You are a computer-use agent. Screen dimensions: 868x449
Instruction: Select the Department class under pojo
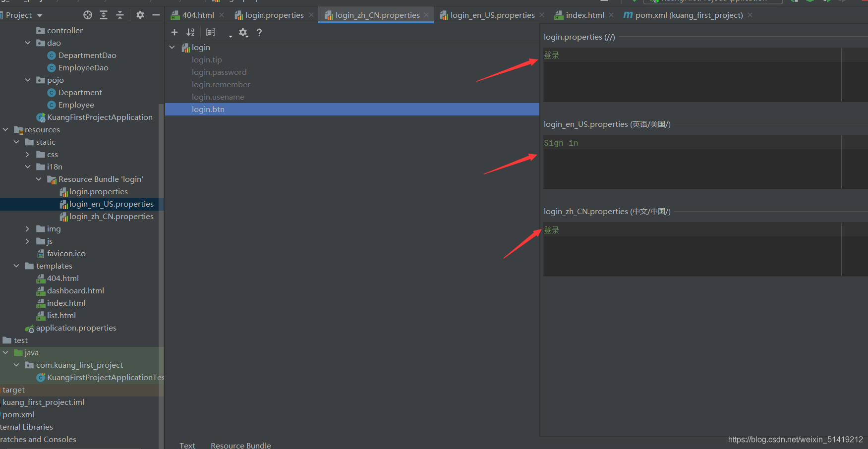coord(80,92)
